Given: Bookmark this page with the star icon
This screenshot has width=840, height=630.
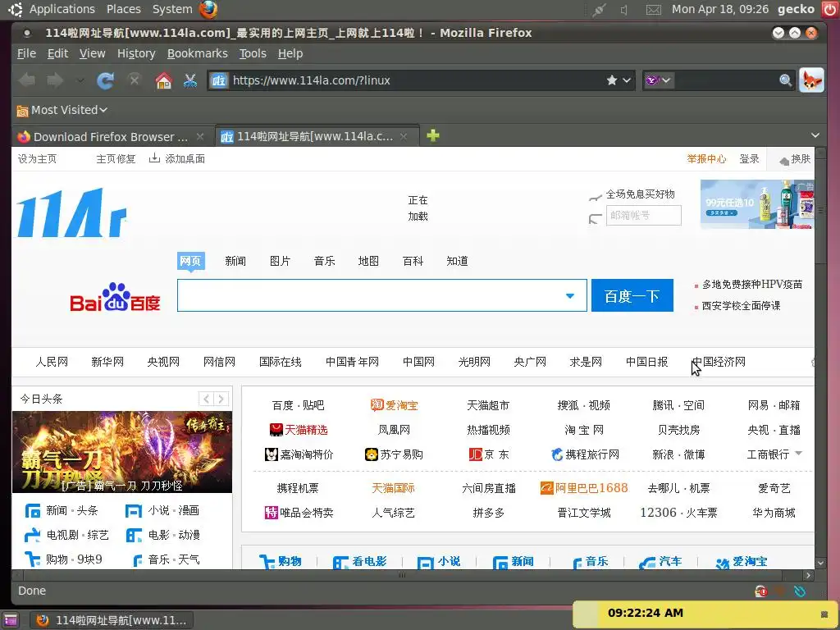Looking at the screenshot, I should coord(612,80).
